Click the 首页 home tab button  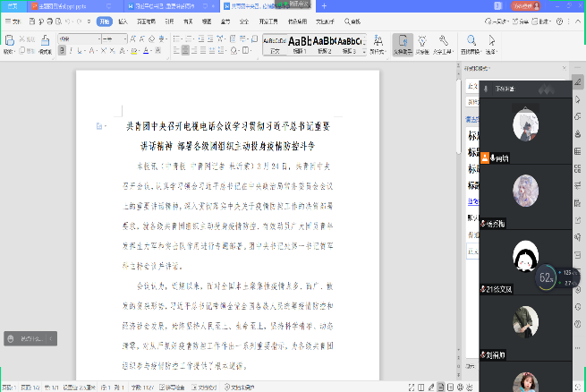(12, 5)
